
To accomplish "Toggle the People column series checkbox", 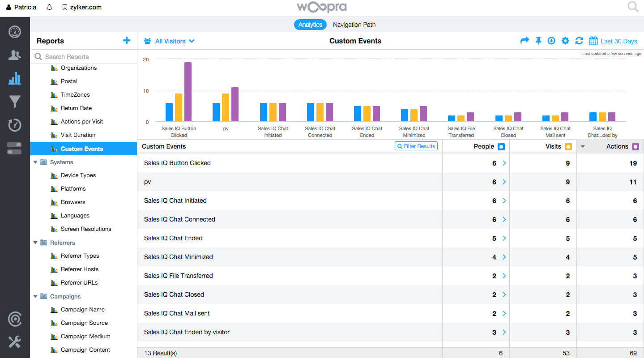I will [501, 146].
